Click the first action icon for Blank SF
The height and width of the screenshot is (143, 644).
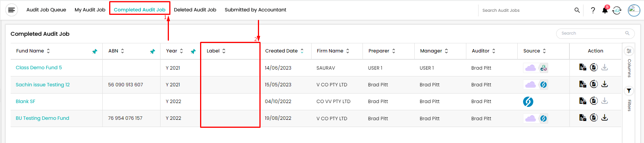point(582,101)
